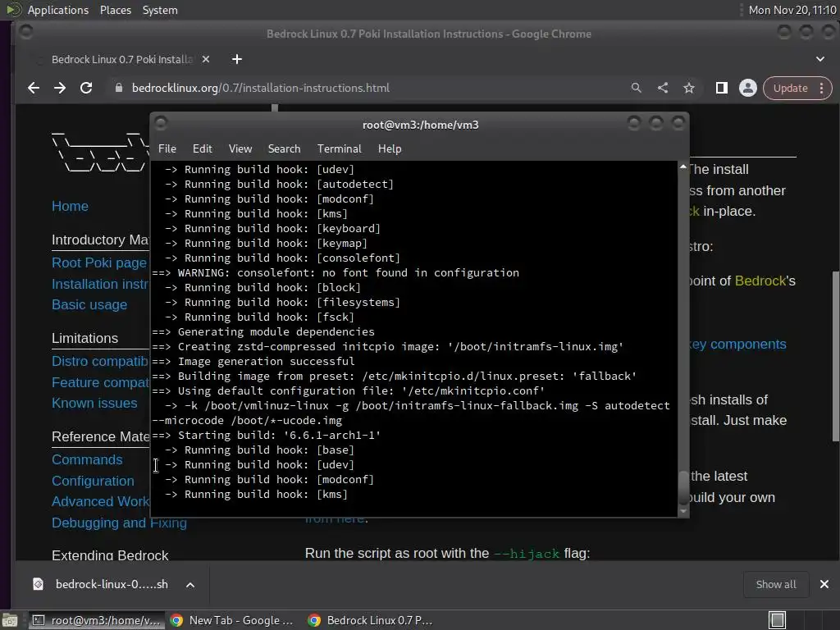Viewport: 840px width, 630px height.
Task: Open the System menu
Action: (x=160, y=10)
